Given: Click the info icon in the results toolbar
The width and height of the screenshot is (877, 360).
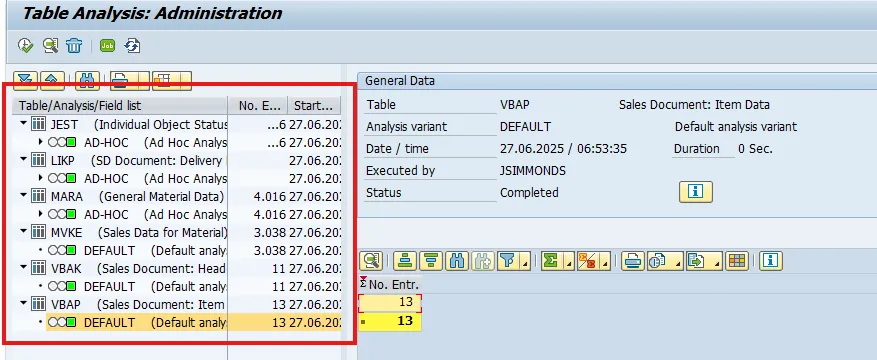Looking at the screenshot, I should tap(771, 260).
